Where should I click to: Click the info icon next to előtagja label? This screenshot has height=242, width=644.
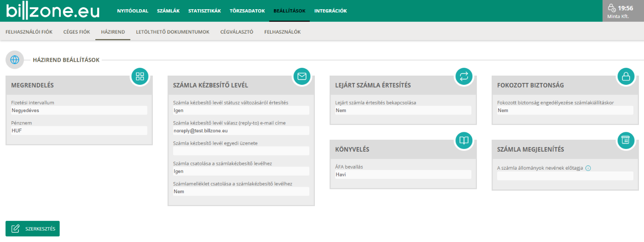click(x=588, y=168)
